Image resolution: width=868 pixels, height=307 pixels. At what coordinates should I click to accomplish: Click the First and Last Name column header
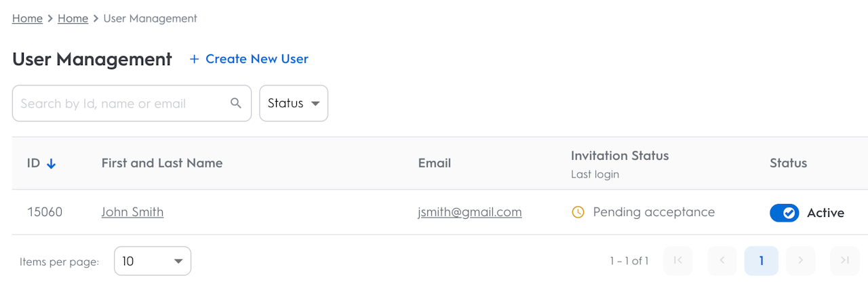click(x=161, y=163)
